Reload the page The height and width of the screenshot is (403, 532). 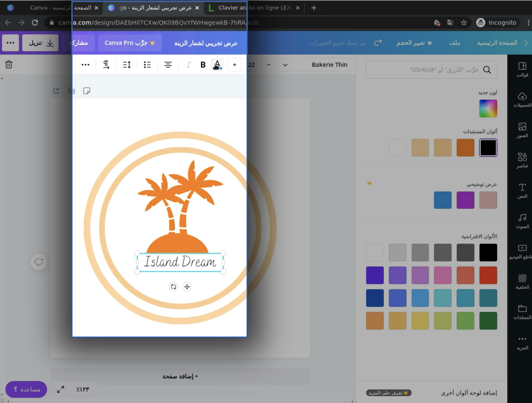(35, 23)
